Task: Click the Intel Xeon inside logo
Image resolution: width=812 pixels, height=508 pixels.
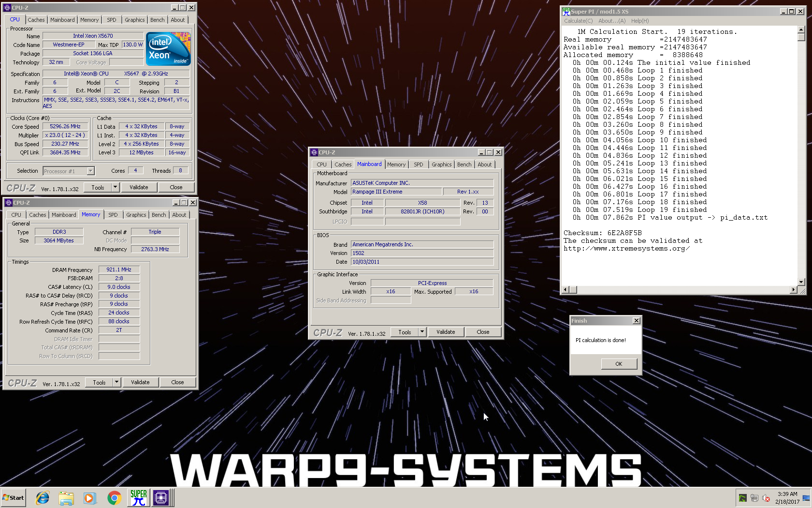Action: coord(168,49)
